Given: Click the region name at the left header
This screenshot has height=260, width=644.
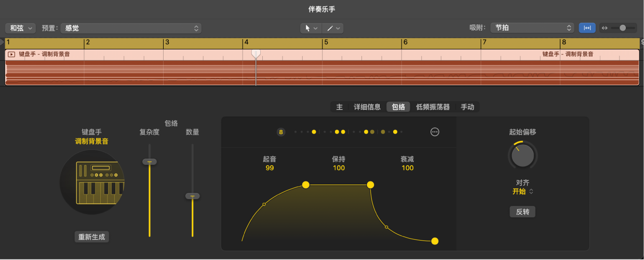Looking at the screenshot, I should click(44, 54).
